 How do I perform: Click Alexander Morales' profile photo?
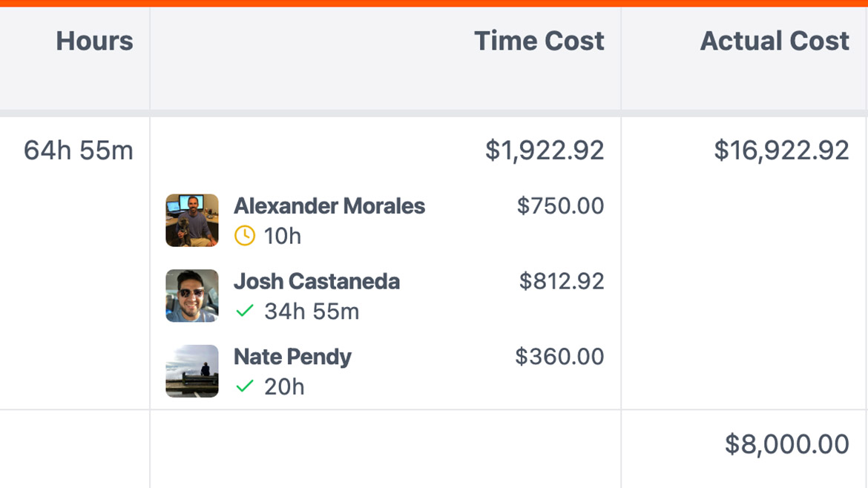coord(192,220)
